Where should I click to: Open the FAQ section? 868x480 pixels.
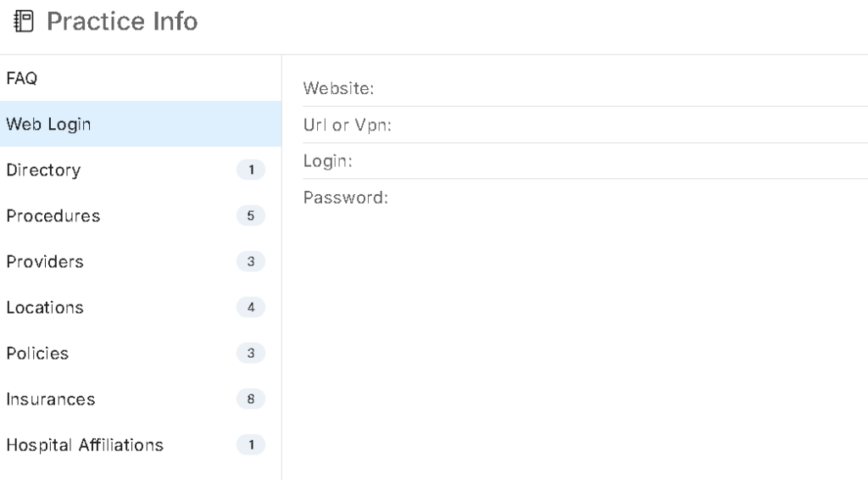pyautogui.click(x=141, y=78)
